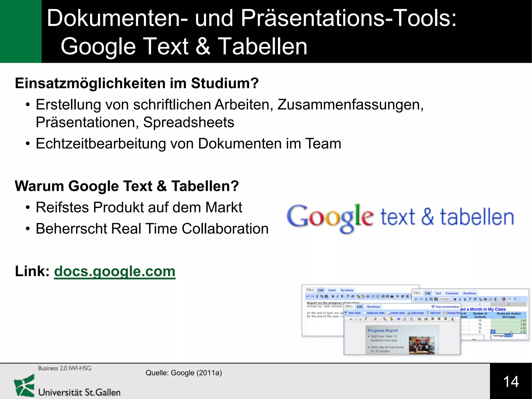Screen dimensions: 532x399
Task: Open font size dropdown in presentation toolbar
Action: coord(376,319)
